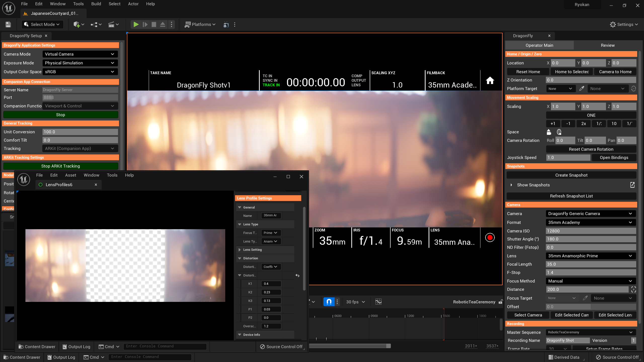Screen dimensions: 644x362
Task: Click the Offset slider field
Action: click(591, 307)
